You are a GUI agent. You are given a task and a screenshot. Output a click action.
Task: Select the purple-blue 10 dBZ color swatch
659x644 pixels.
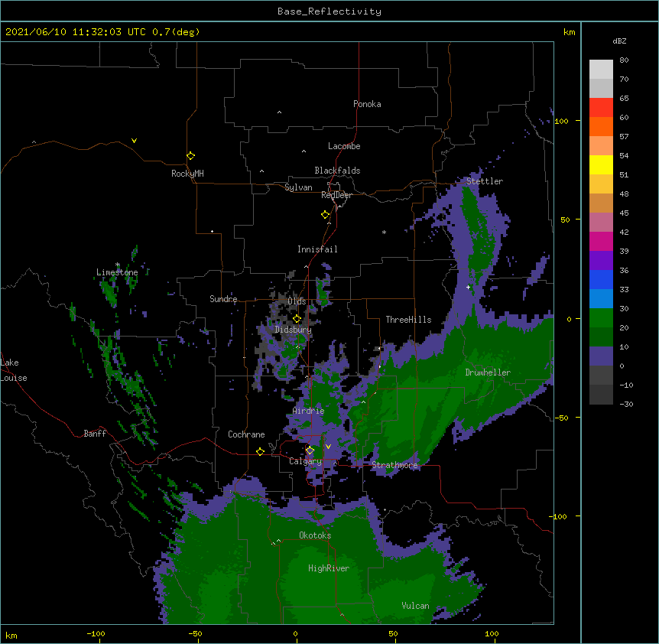click(601, 356)
